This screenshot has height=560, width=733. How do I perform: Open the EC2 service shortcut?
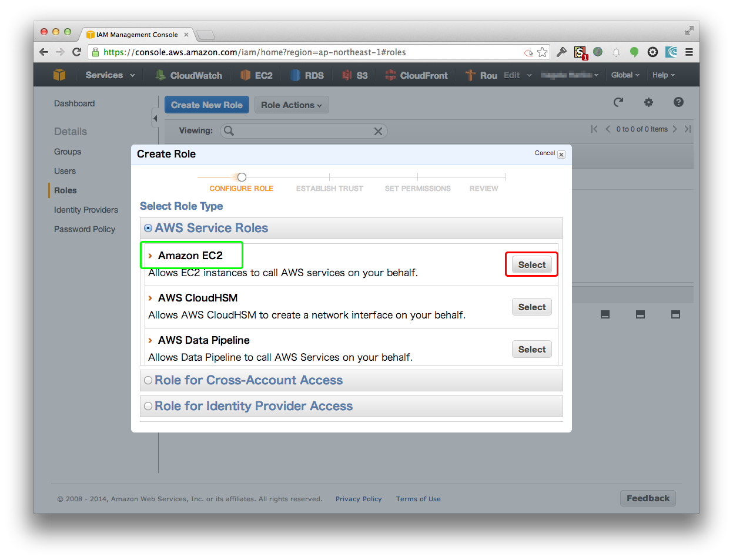256,75
